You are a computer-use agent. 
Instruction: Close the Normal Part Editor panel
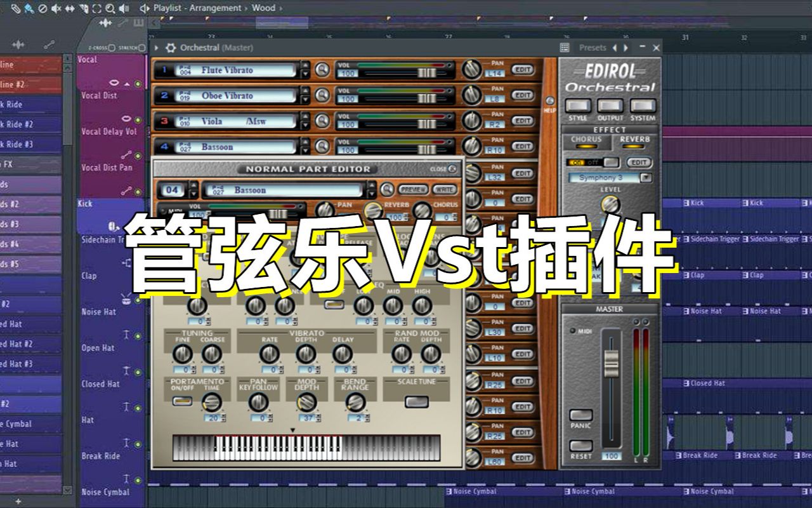[452, 169]
